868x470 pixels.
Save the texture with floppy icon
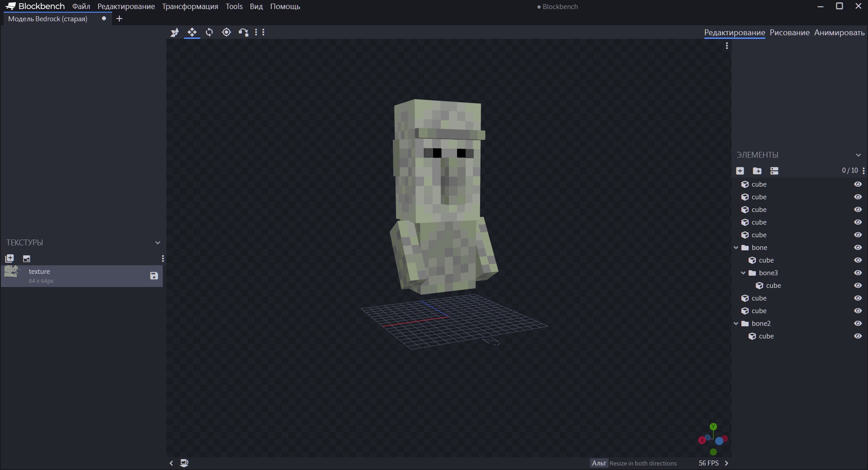(x=154, y=276)
